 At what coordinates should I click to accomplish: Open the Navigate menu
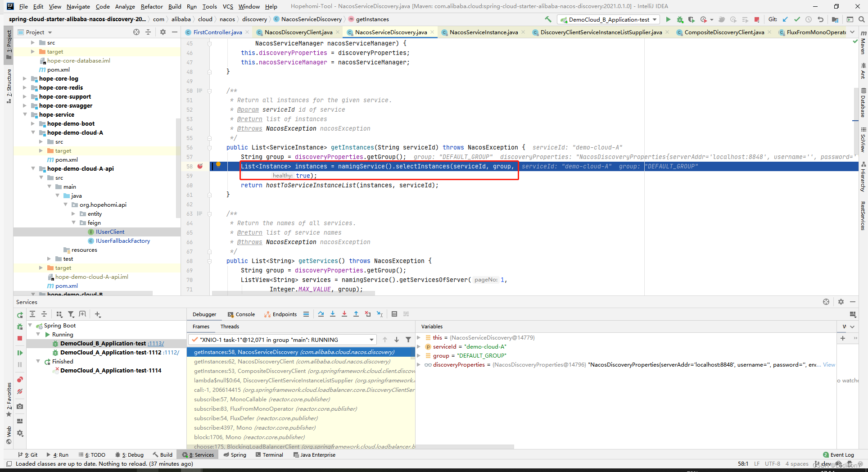(x=78, y=6)
